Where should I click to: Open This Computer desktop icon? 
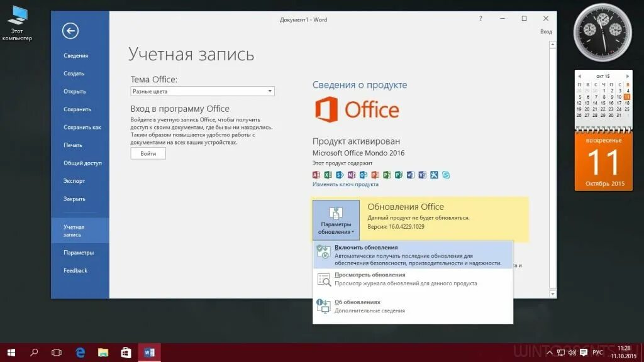[x=17, y=23]
